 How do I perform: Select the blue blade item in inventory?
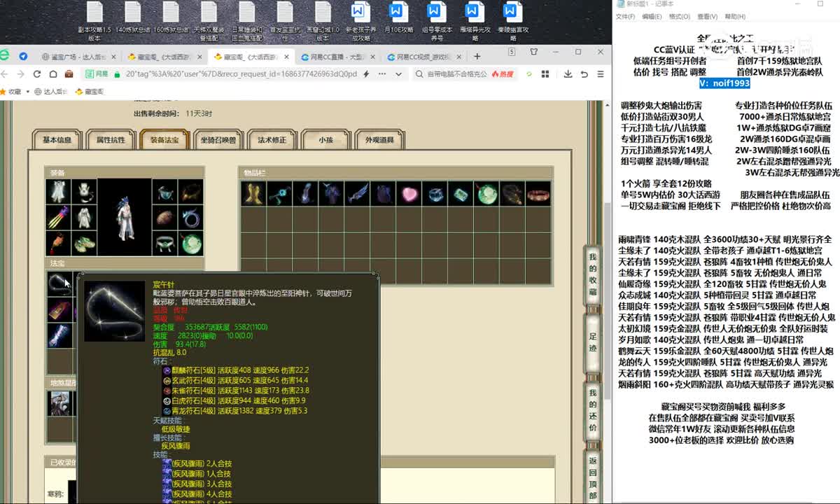(x=356, y=194)
